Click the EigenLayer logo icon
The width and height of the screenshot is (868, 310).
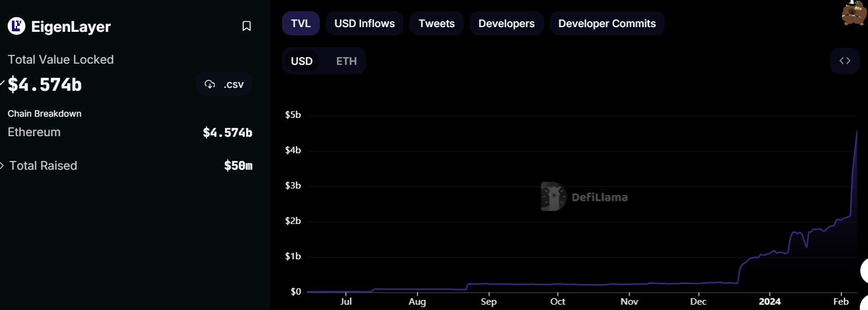(17, 26)
